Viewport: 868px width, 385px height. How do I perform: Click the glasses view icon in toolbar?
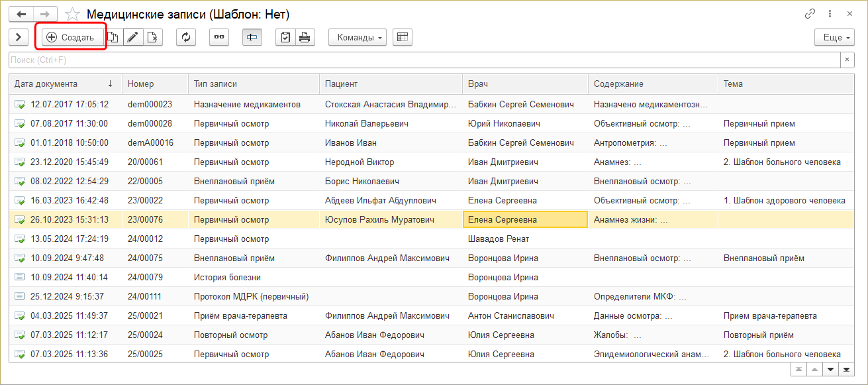[x=219, y=38]
